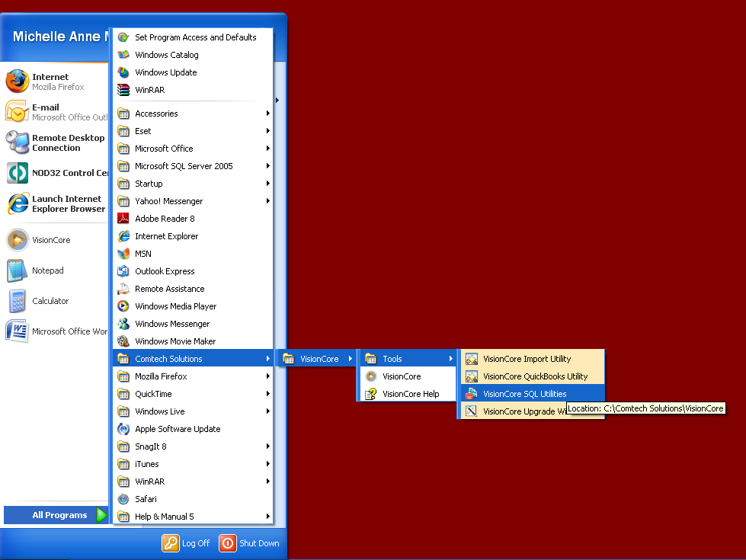Open Calculator icon
Viewport: 746px width, 560px height.
17,301
